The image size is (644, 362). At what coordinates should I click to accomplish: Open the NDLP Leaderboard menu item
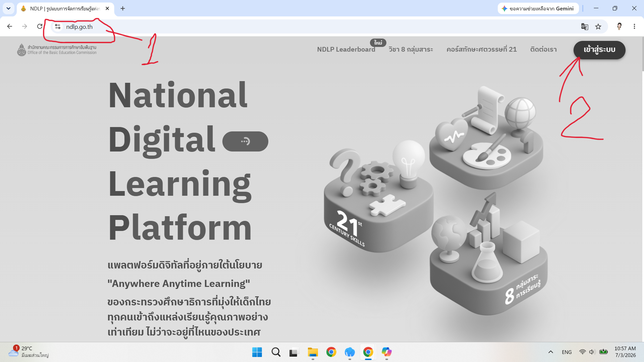pos(346,50)
